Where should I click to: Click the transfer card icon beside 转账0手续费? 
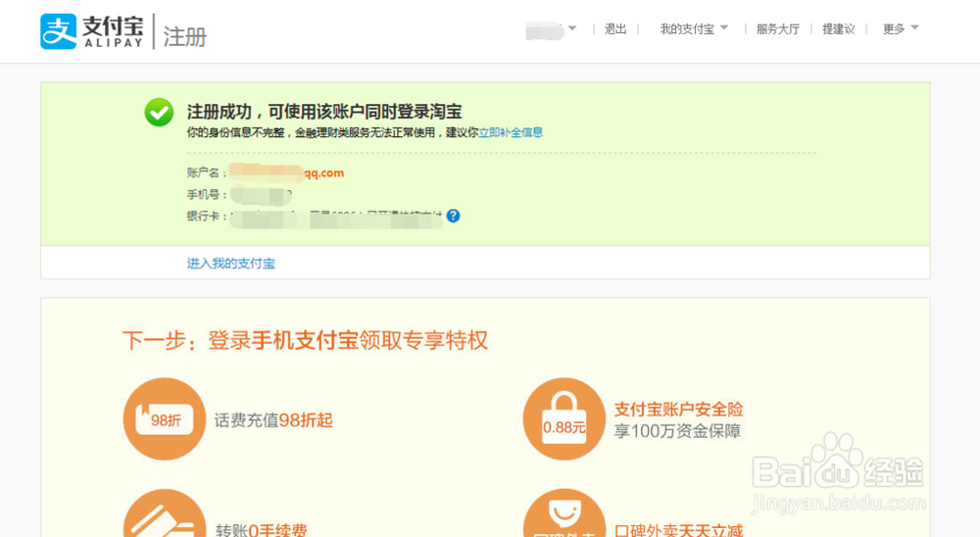(x=165, y=513)
